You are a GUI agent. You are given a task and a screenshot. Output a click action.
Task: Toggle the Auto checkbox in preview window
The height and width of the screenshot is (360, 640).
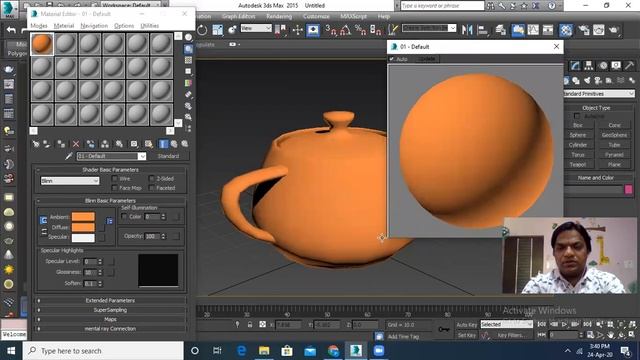[392, 59]
